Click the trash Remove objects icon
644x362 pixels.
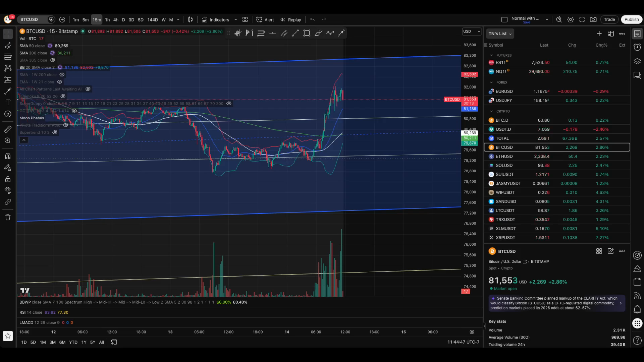[x=8, y=217]
